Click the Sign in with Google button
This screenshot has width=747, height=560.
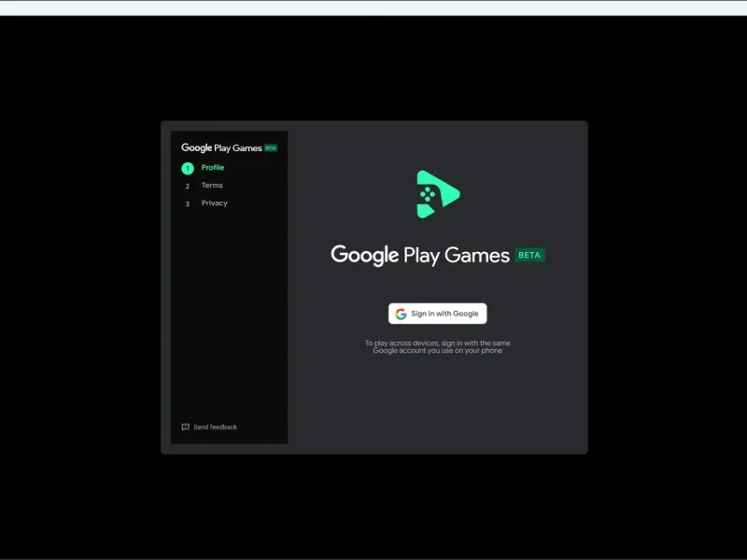coord(437,314)
